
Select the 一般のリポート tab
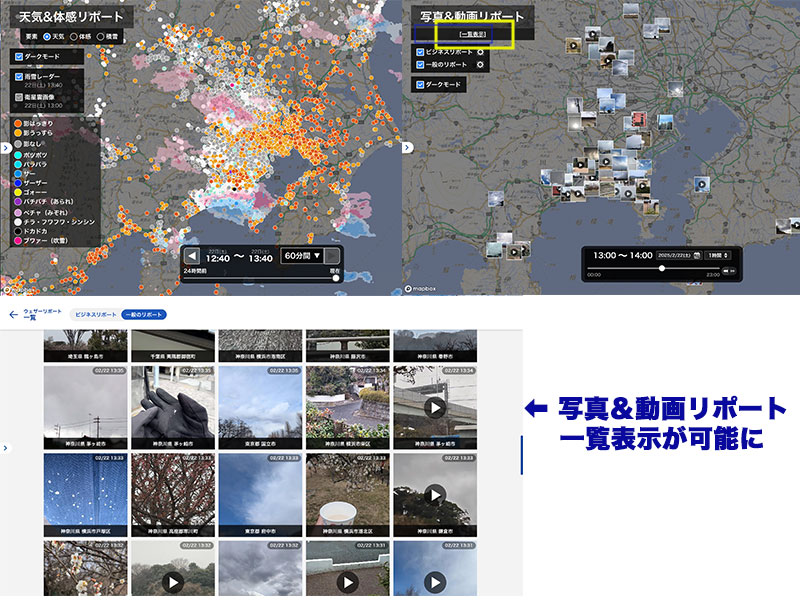[x=144, y=314]
